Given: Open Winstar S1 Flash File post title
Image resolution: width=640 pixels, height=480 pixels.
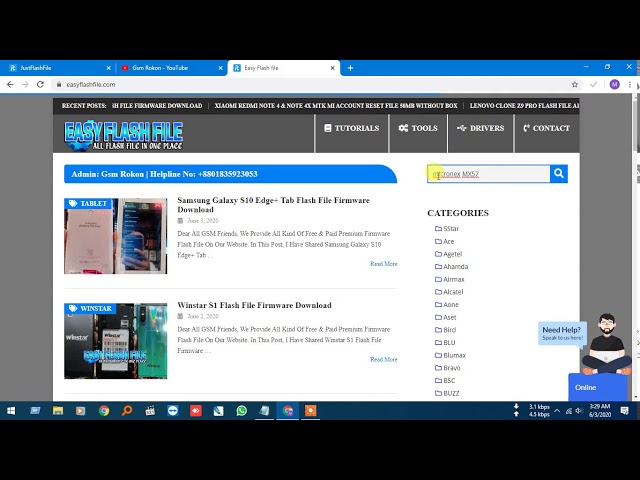Looking at the screenshot, I should click(x=254, y=305).
